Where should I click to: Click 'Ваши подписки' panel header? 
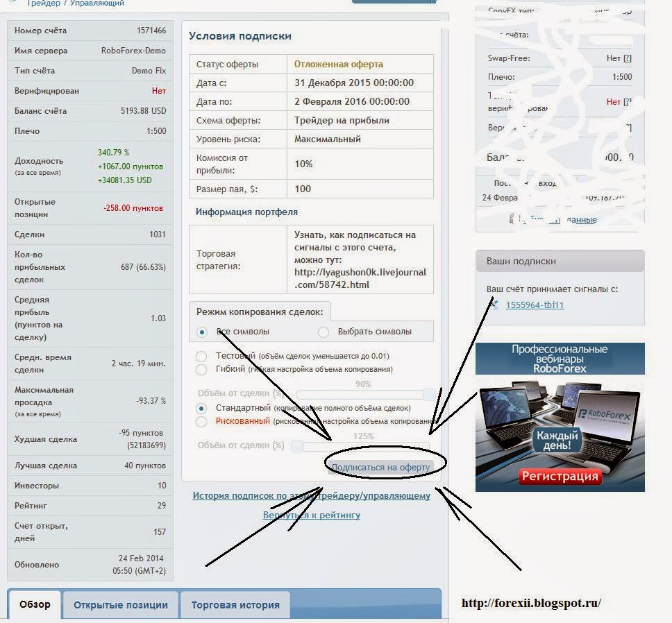[560, 261]
